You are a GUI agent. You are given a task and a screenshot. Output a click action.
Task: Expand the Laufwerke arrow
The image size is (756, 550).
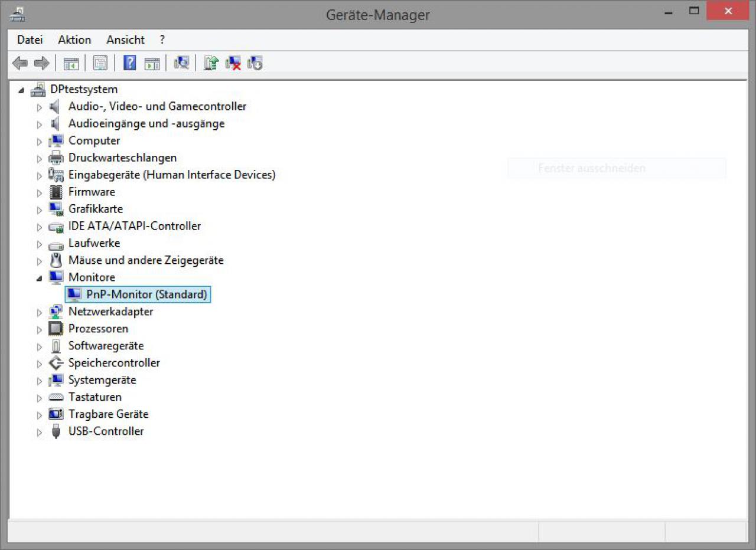click(40, 244)
